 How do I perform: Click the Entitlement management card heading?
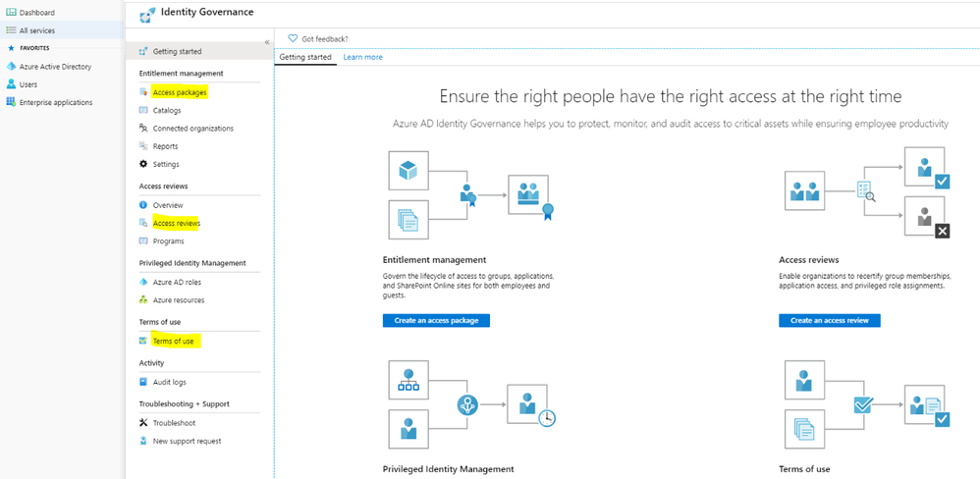coord(434,260)
